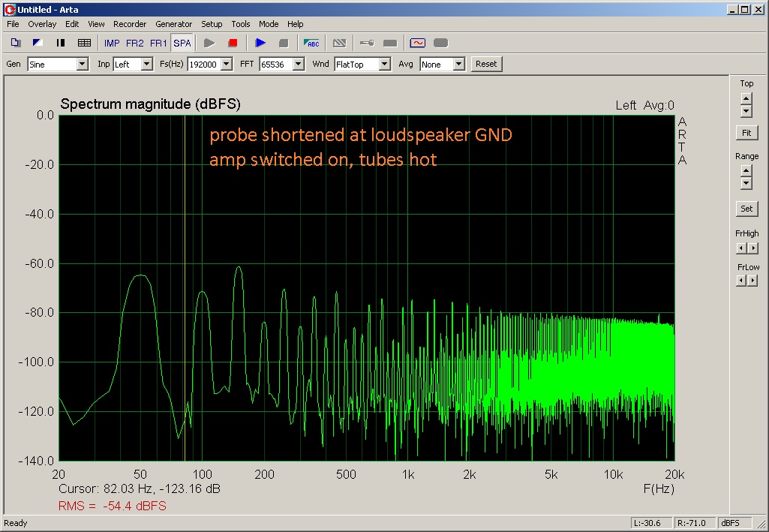Click FrLow right arrow
The height and width of the screenshot is (532, 769).
click(x=752, y=281)
